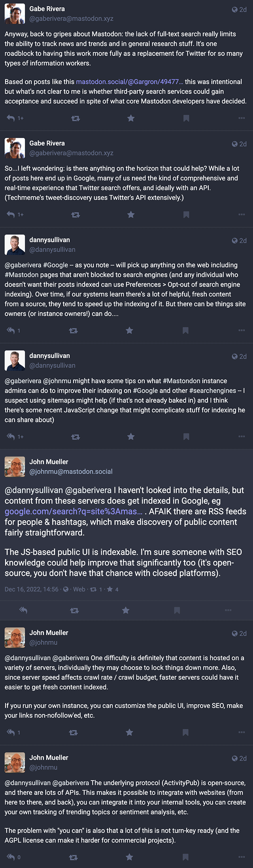The image size is (253, 868).
Task: Open the Dec 16, 2022 timestamp link
Action: pos(31,589)
